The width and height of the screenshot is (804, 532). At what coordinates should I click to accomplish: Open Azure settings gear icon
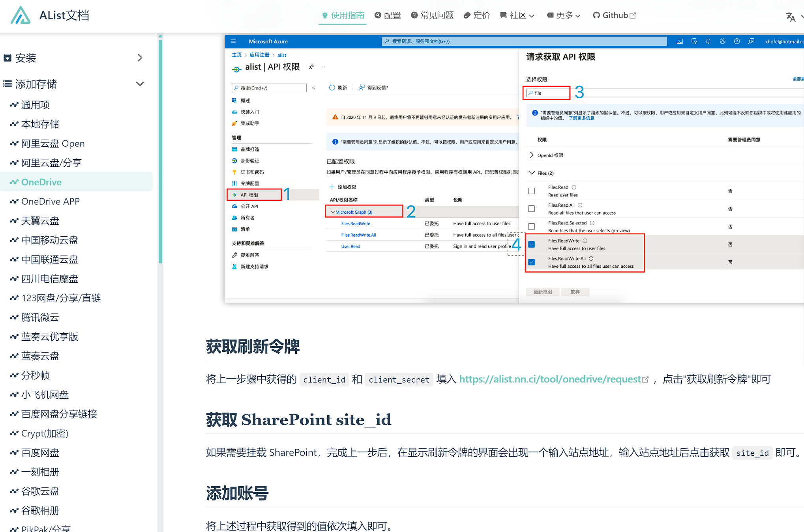[x=722, y=41]
